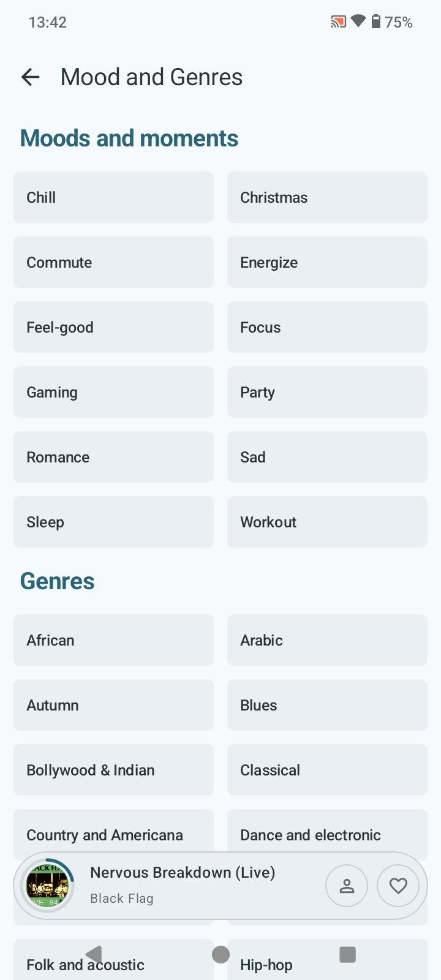Open Nervous Breakdown (Live) song title
The width and height of the screenshot is (441, 980).
(183, 872)
